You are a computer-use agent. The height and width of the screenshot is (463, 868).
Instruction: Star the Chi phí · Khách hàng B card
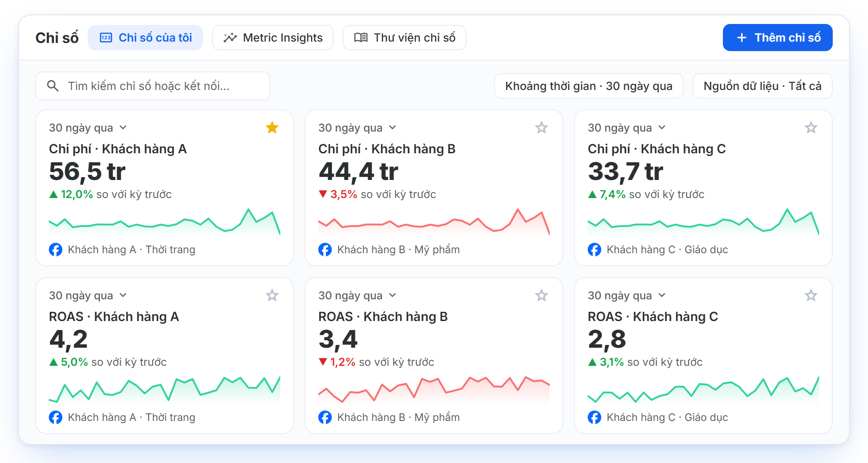pos(542,128)
